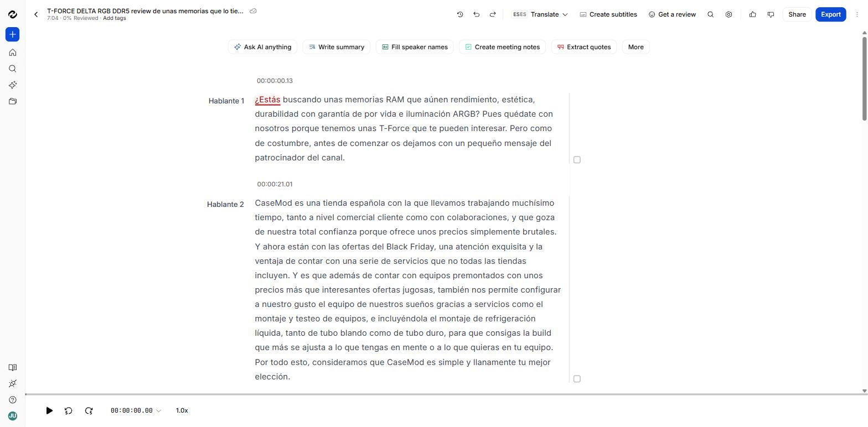Click the blue plus create button

(x=12, y=34)
